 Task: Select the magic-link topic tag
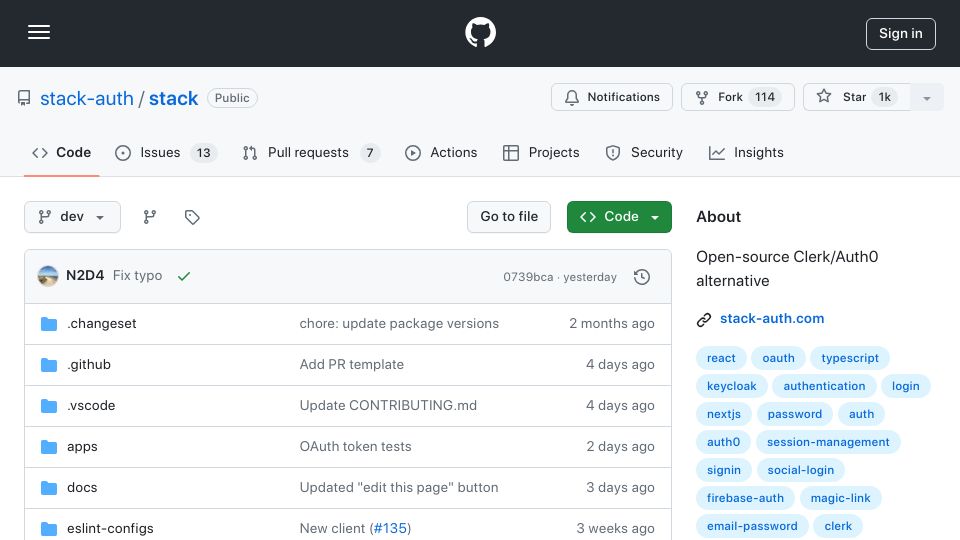coord(840,498)
